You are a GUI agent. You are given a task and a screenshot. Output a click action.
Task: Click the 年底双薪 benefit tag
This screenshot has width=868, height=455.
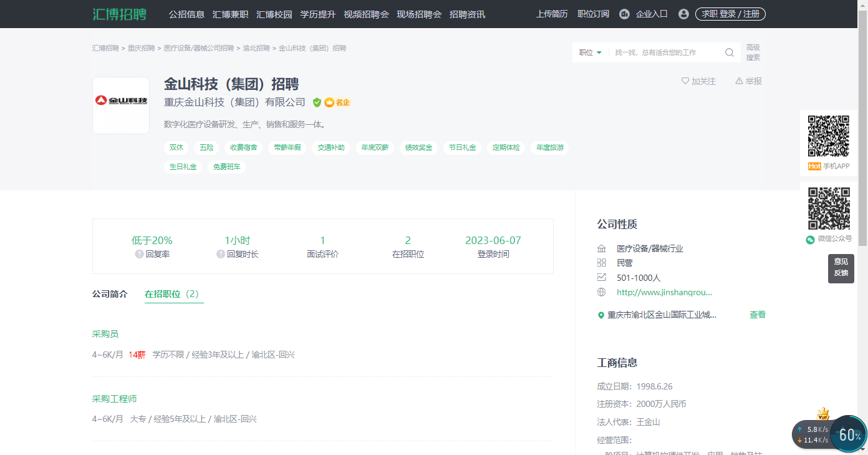point(375,148)
